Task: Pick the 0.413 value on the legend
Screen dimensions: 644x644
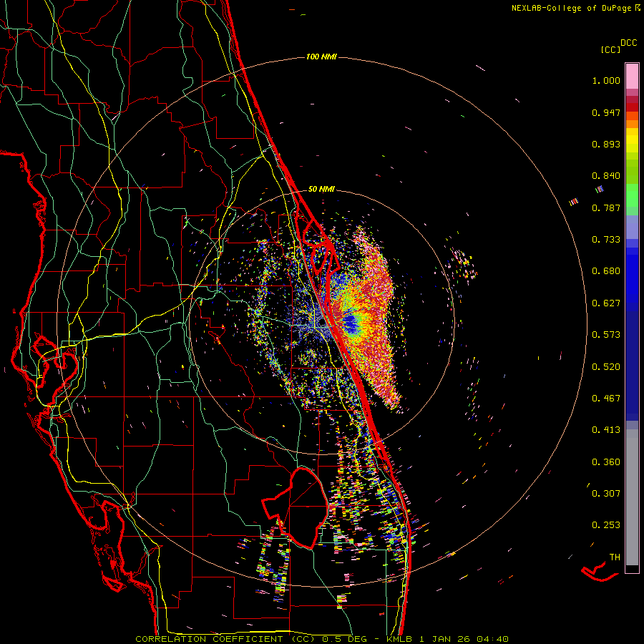Action: (x=606, y=430)
